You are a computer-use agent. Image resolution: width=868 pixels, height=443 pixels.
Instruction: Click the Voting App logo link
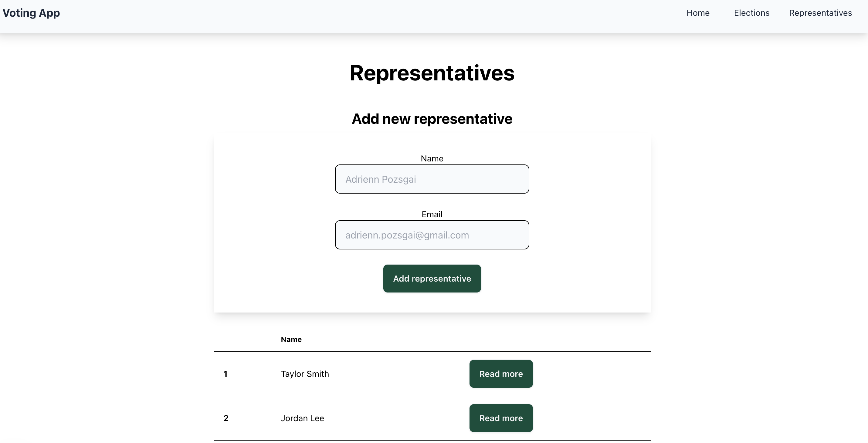(31, 13)
